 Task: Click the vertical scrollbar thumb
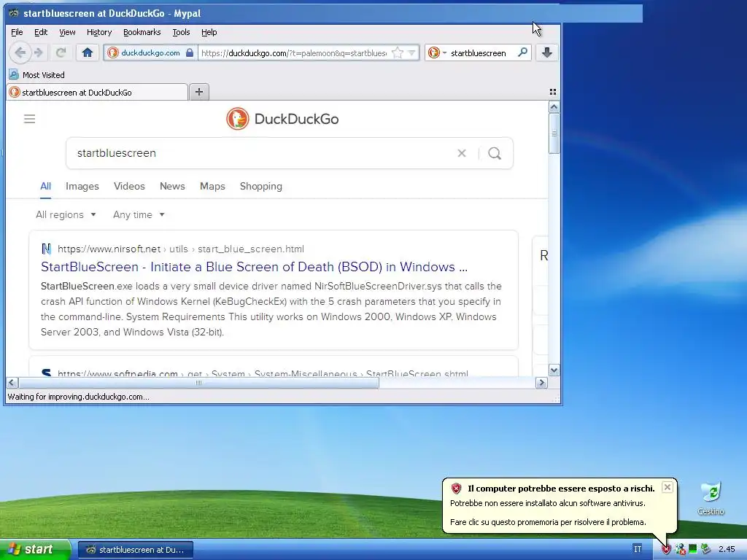(554, 133)
